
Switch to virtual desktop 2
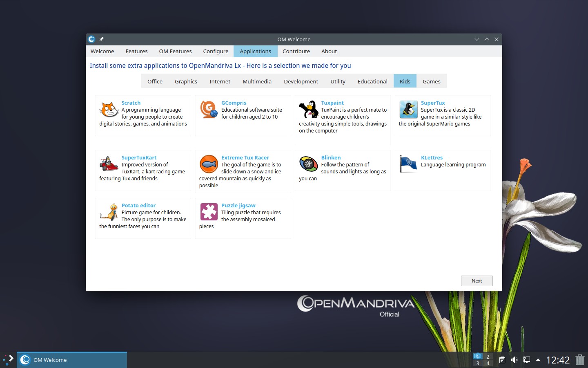(488, 357)
